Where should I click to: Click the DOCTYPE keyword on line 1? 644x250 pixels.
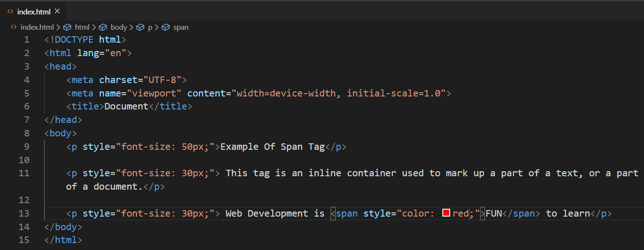click(x=74, y=39)
